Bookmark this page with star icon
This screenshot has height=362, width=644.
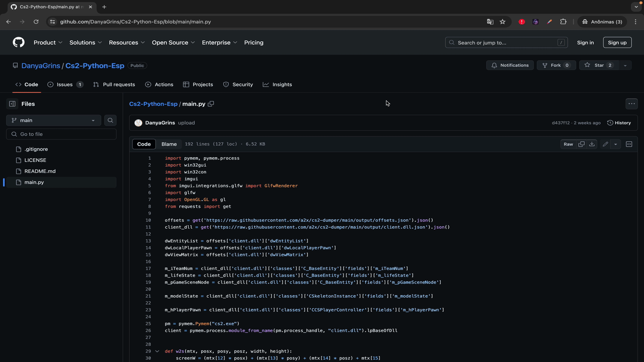pyautogui.click(x=502, y=22)
